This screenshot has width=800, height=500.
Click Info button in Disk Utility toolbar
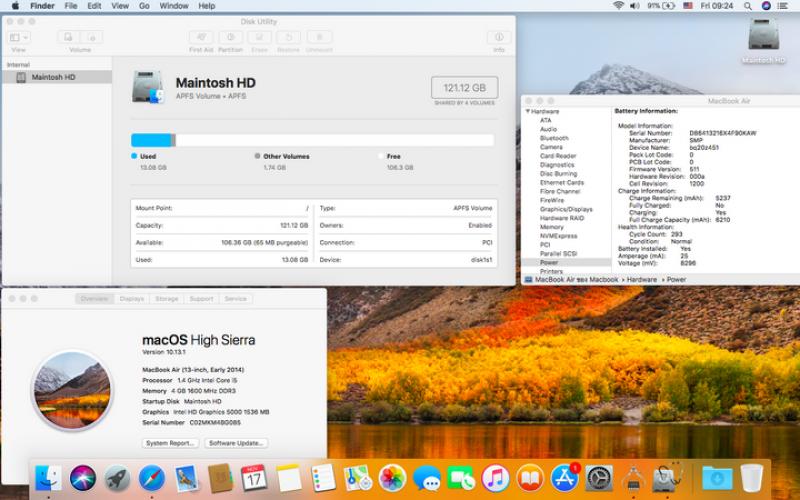point(499,37)
